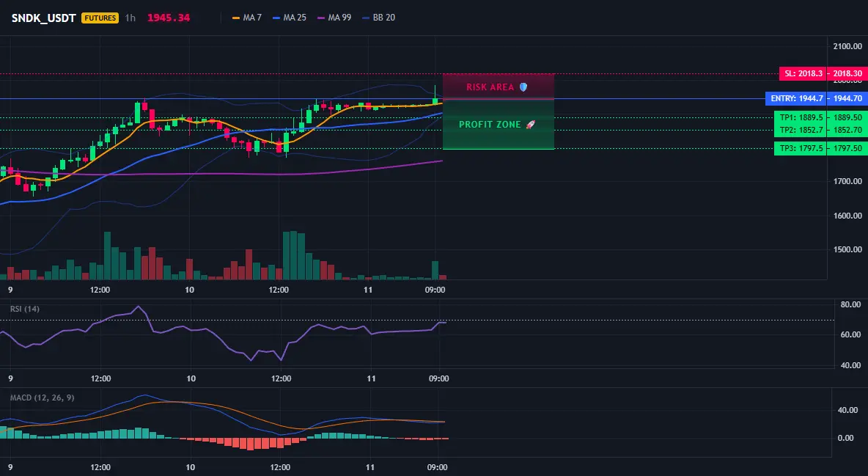Click the 09:00 marker on price time axis
The image size is (868, 476).
pyautogui.click(x=435, y=290)
